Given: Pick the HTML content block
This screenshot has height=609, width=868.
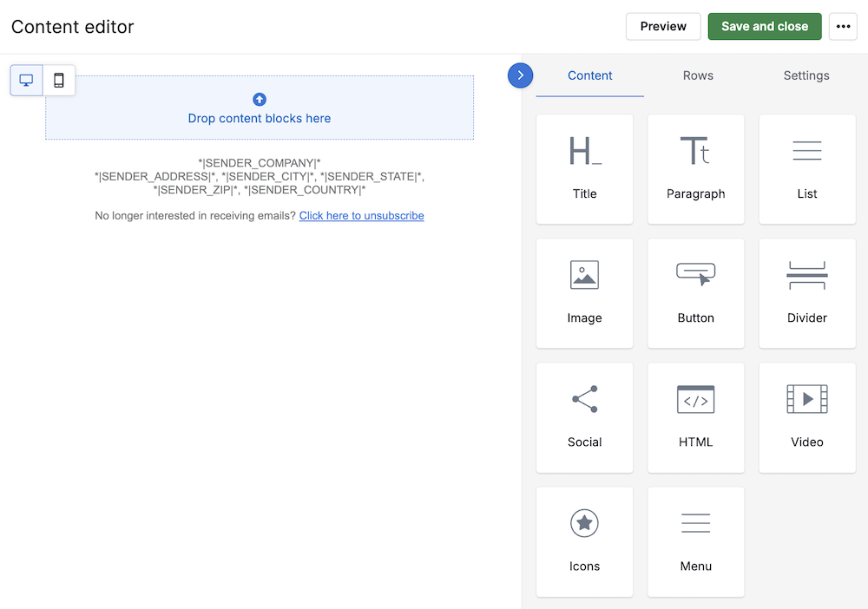Looking at the screenshot, I should pos(695,417).
